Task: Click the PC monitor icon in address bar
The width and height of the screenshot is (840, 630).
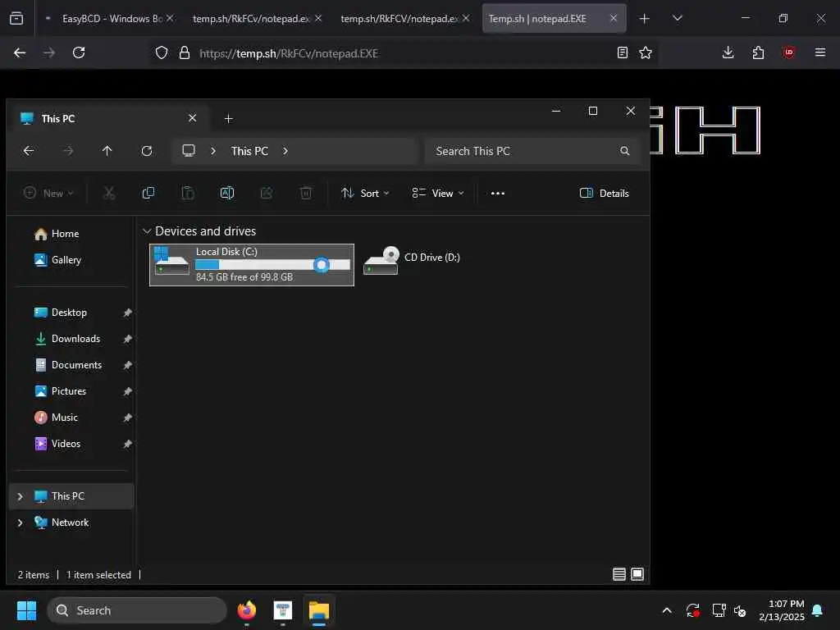Action: [x=189, y=151]
